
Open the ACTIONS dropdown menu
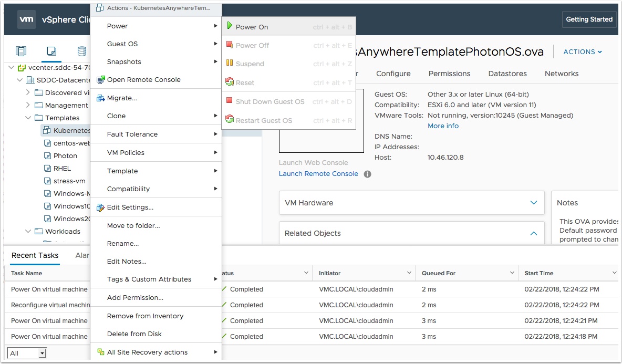583,52
